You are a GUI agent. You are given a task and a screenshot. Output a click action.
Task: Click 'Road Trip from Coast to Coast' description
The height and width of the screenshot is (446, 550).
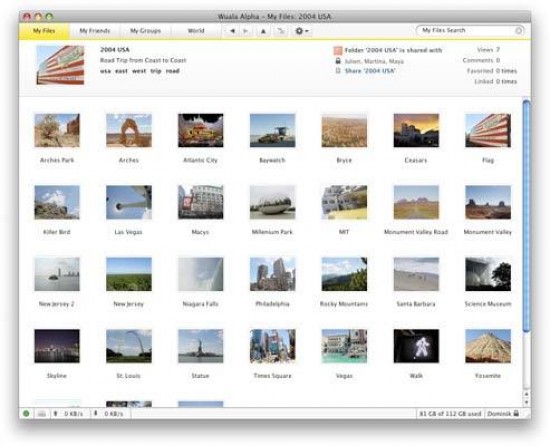[143, 60]
